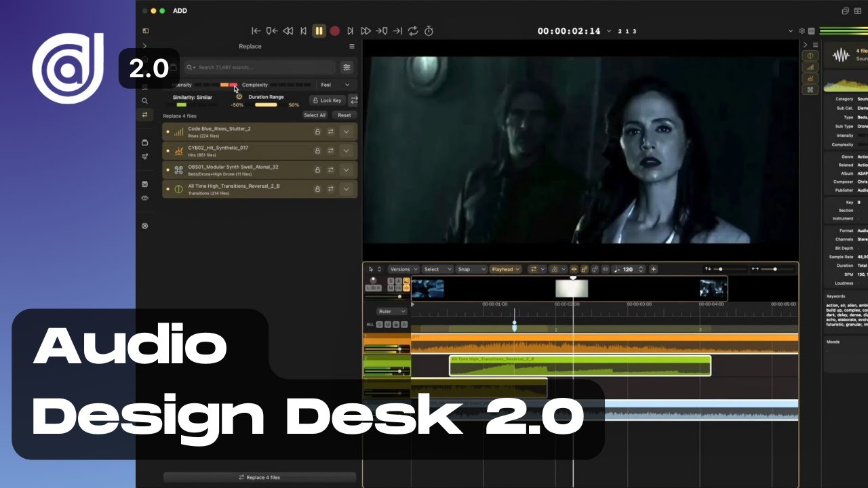Viewport: 868px width, 488px height.
Task: Lock the CYB02_Hit_Synthetic_017 row
Action: (317, 150)
